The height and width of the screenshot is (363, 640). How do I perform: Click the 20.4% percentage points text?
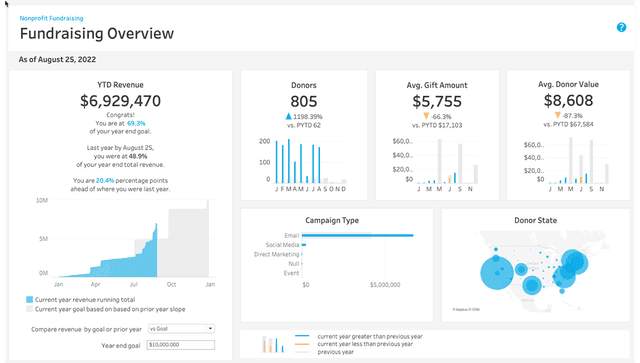coord(105,180)
